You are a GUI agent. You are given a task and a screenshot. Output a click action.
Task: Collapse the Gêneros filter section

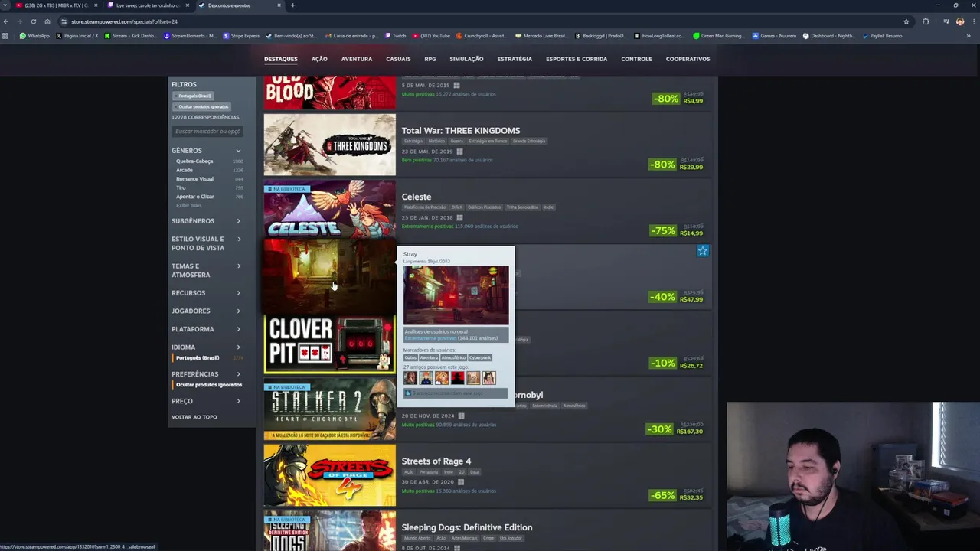pyautogui.click(x=207, y=151)
